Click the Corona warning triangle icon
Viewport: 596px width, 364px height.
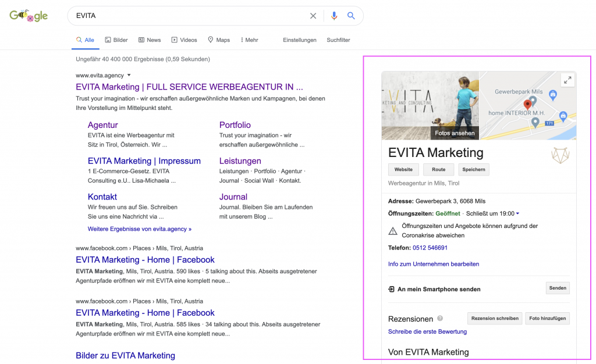(393, 231)
